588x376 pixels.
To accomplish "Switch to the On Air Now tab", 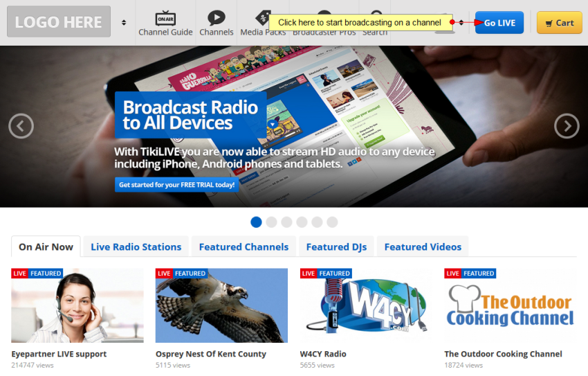I will [46, 247].
